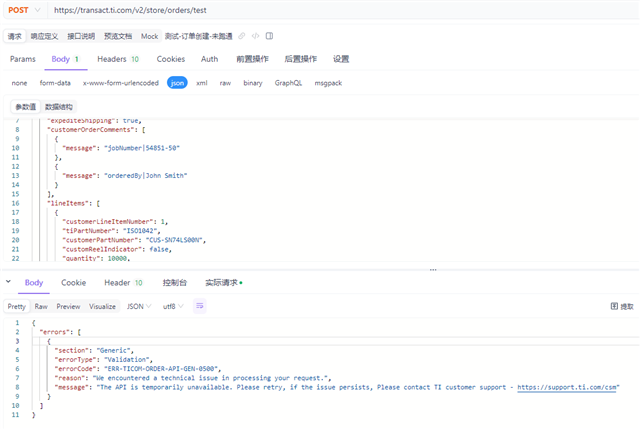Open the 设置 tab
This screenshot has width=640, height=430.
pos(341,59)
